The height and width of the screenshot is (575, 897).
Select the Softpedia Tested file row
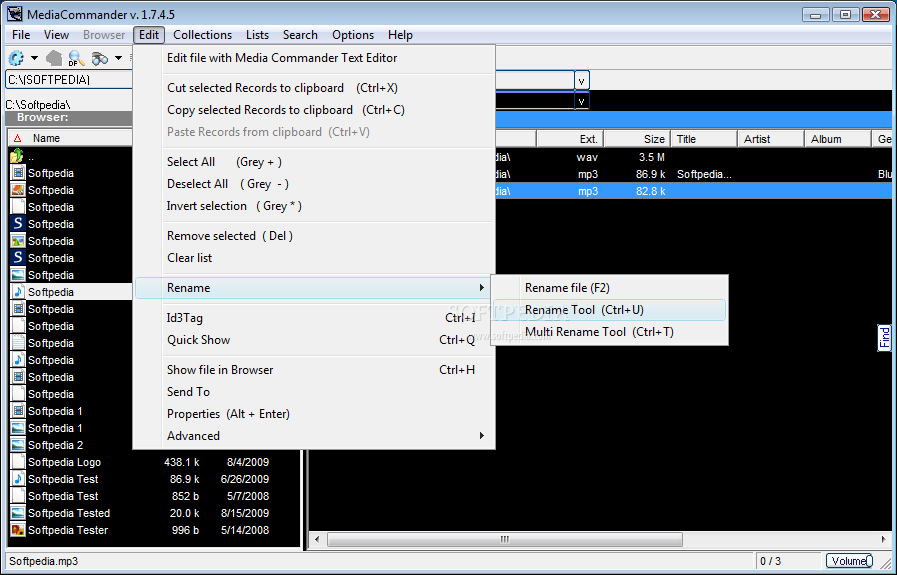tap(154, 513)
